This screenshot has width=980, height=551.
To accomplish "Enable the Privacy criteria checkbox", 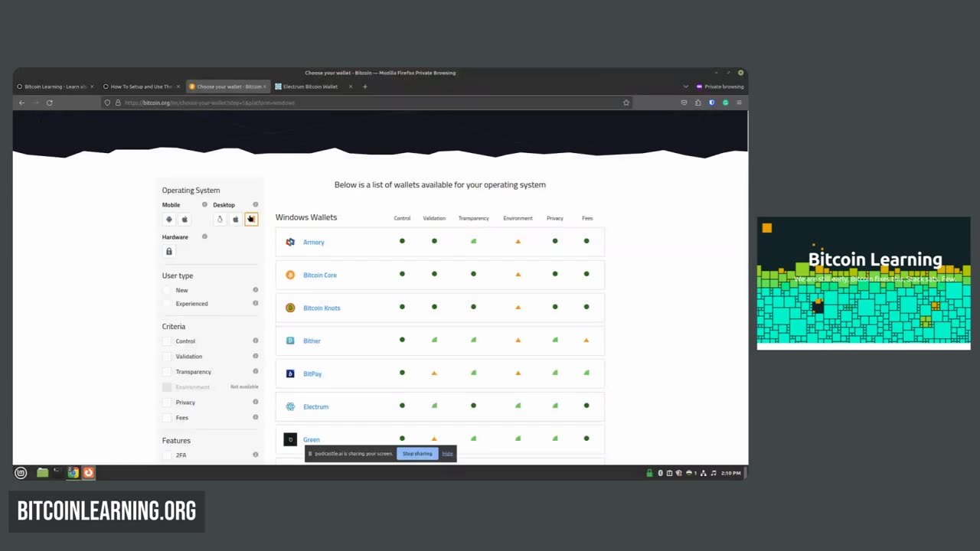I will tap(167, 403).
